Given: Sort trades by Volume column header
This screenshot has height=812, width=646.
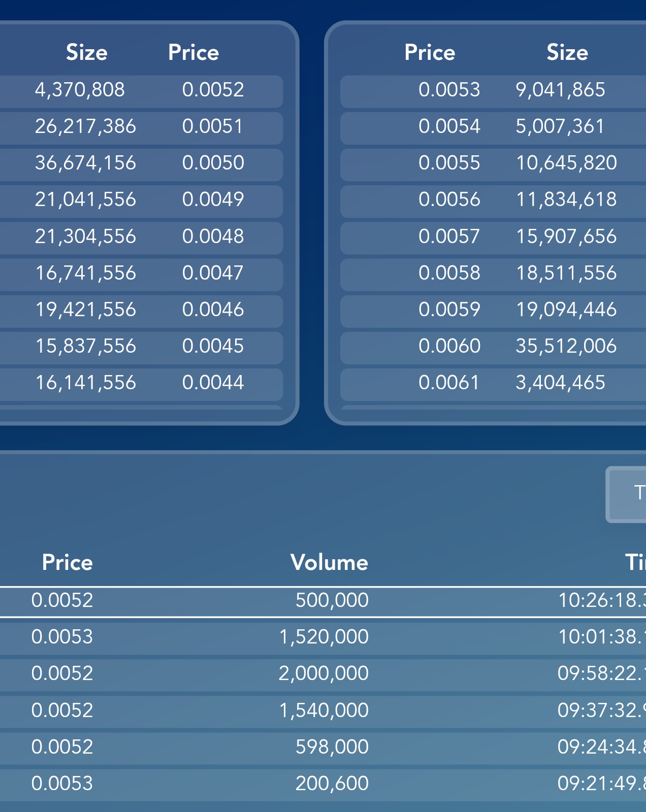Looking at the screenshot, I should tap(329, 562).
